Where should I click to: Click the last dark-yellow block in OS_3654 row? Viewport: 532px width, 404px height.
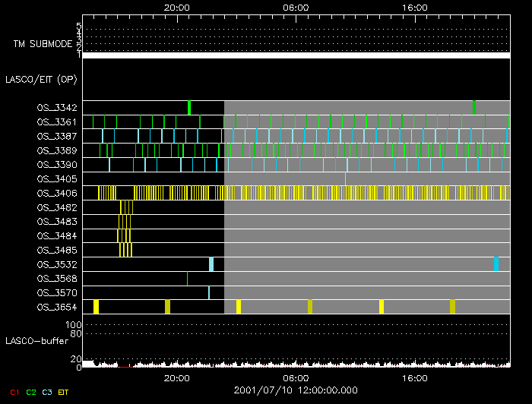pos(452,306)
